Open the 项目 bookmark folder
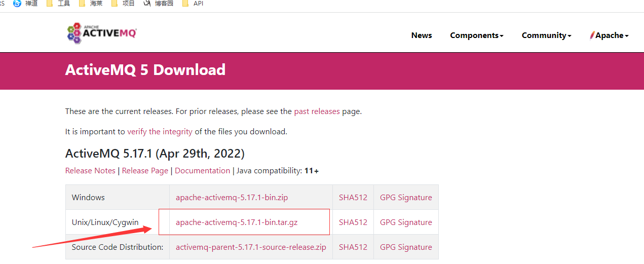This screenshot has height=264, width=644. 123,3
